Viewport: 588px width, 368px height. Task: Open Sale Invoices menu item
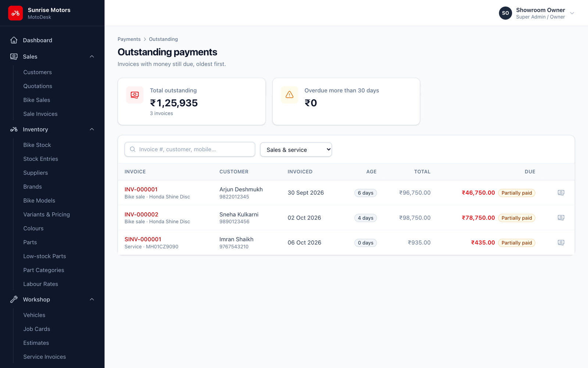coord(40,114)
